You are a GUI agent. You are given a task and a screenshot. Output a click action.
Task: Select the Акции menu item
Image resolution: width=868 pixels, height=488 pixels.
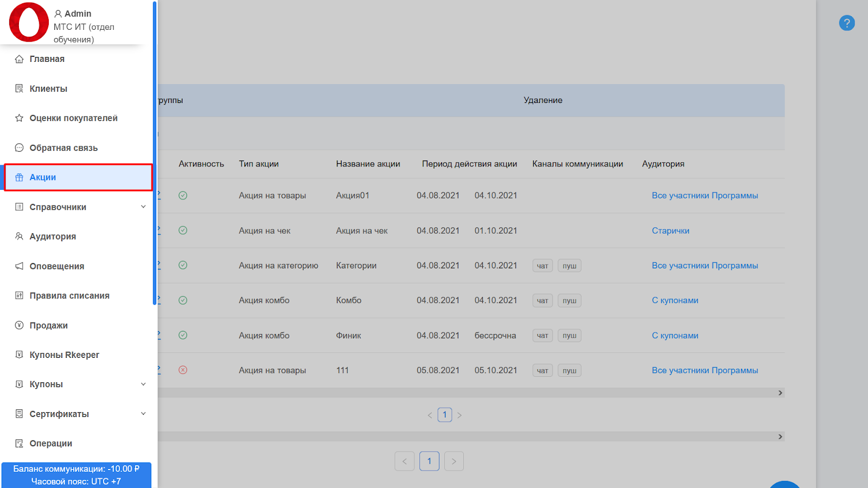coord(78,177)
